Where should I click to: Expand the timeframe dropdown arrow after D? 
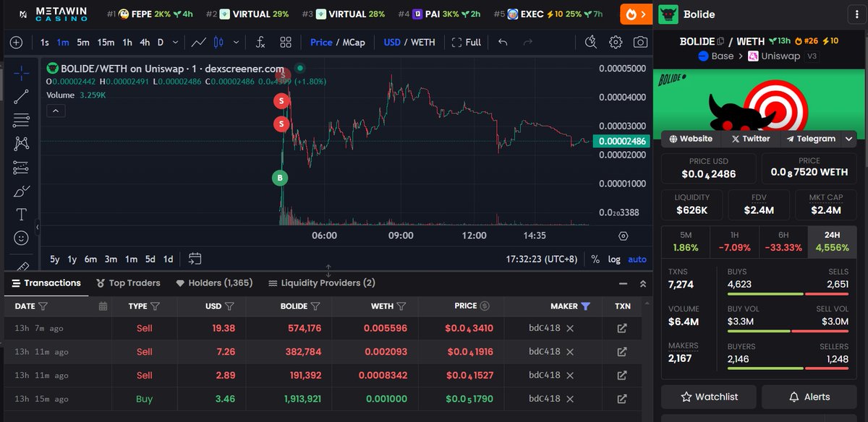174,42
